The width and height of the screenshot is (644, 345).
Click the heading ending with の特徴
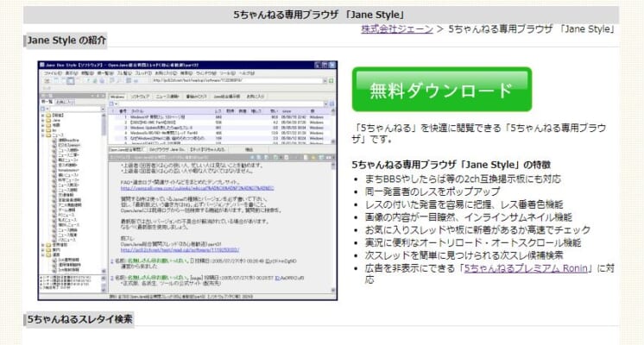click(451, 165)
